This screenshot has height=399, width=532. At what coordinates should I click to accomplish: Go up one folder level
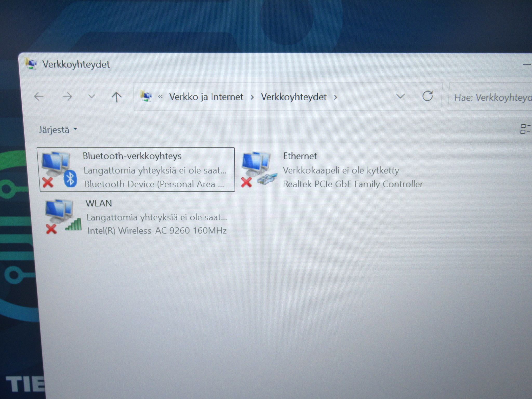(116, 97)
